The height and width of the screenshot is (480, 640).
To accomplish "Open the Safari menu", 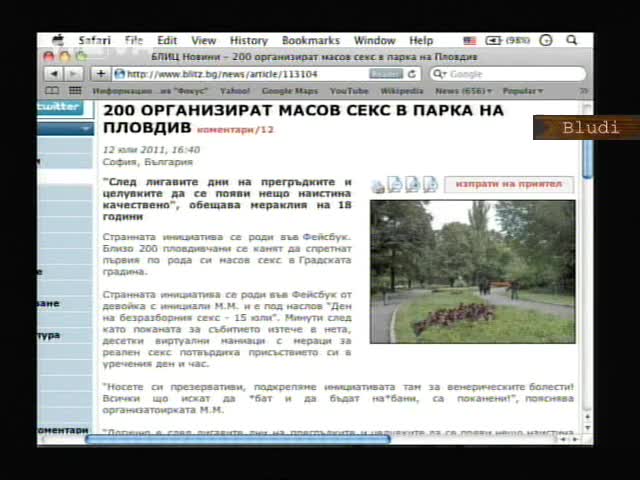I will [94, 40].
